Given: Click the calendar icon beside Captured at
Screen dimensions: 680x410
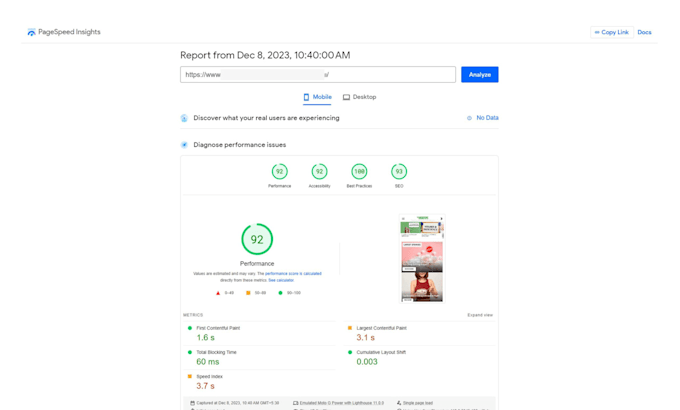Looking at the screenshot, I should point(193,403).
